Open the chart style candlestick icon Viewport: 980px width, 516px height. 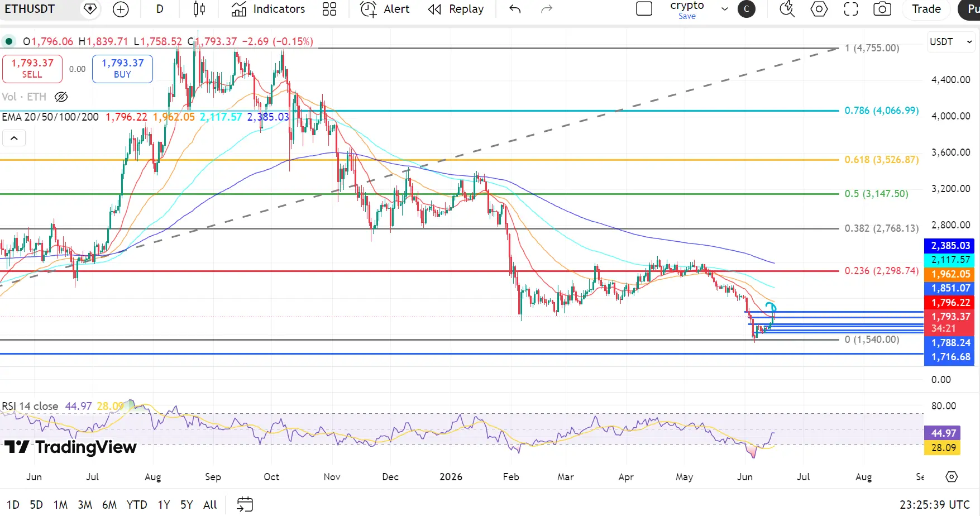point(199,9)
